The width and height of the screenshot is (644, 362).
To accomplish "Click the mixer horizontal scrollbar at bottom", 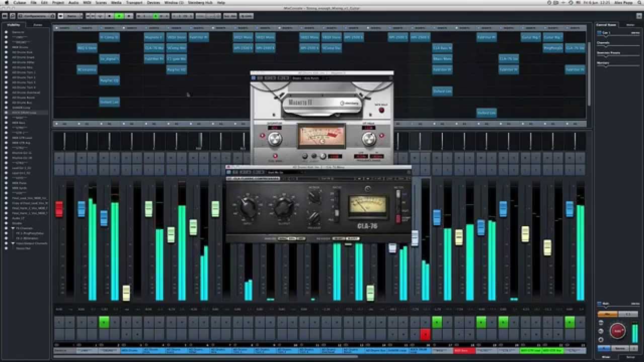I will click(x=206, y=356).
